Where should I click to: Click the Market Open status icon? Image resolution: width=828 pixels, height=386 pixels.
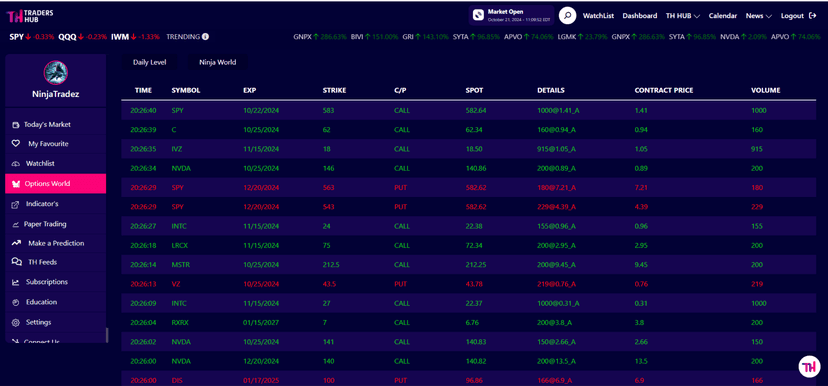(x=478, y=15)
